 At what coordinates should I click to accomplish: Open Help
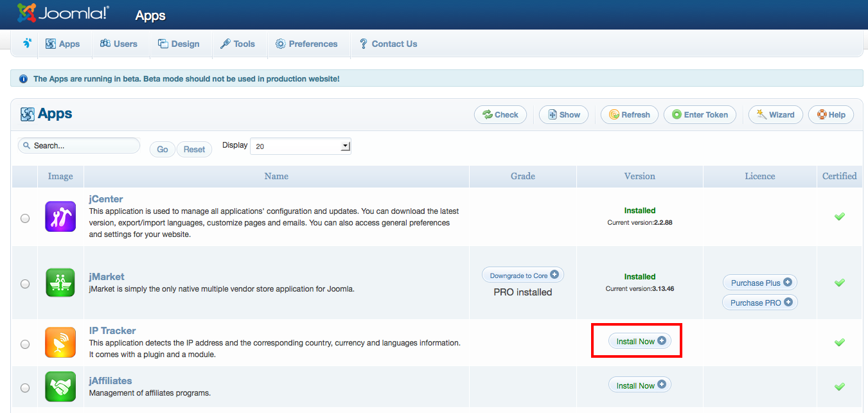click(x=831, y=115)
